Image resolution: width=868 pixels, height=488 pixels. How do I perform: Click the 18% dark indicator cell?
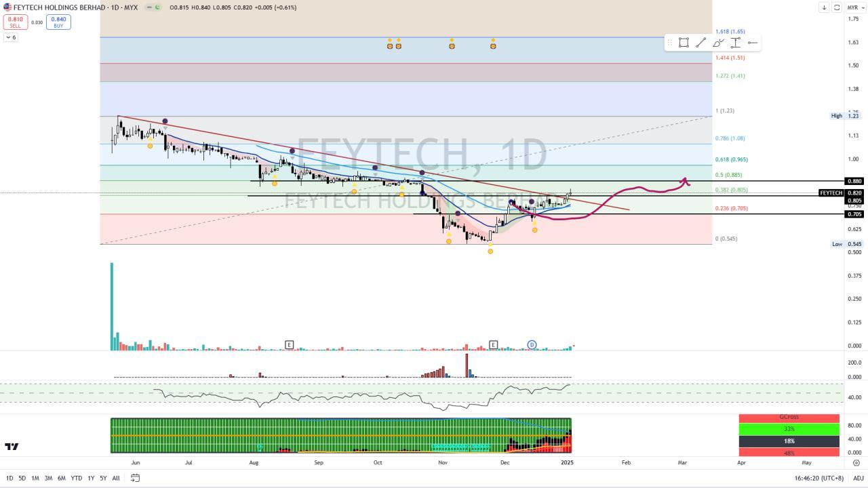[789, 441]
